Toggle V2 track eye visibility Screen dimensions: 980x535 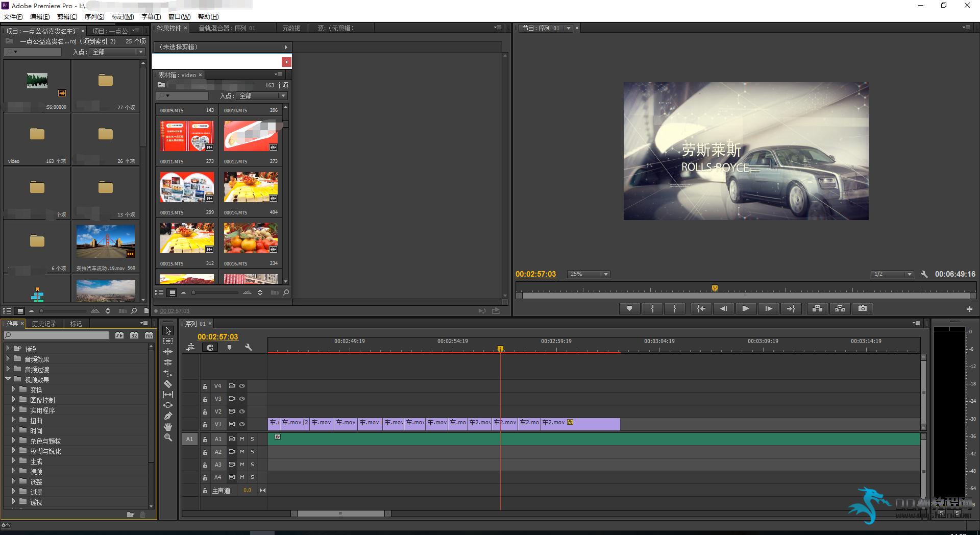point(242,411)
